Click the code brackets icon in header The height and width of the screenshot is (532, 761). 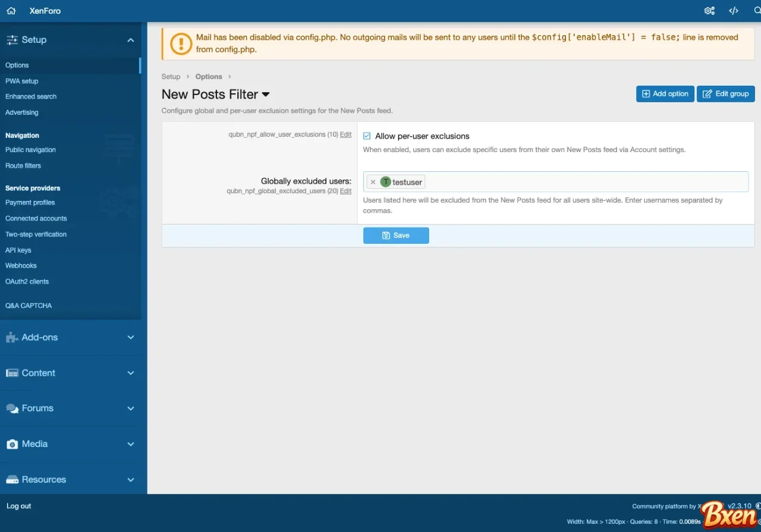point(734,11)
